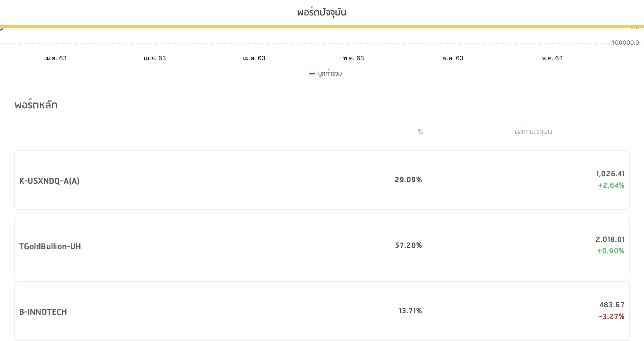Viewport: 644px width, 341px height.
Task: Click the blue มูลค่ารวม legend line marker
Action: click(312, 74)
